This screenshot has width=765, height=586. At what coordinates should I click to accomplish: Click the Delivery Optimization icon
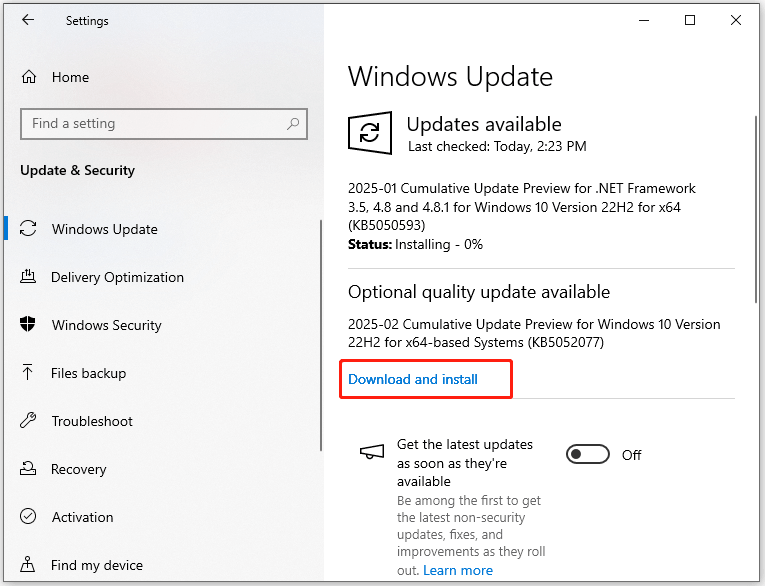pos(29,277)
